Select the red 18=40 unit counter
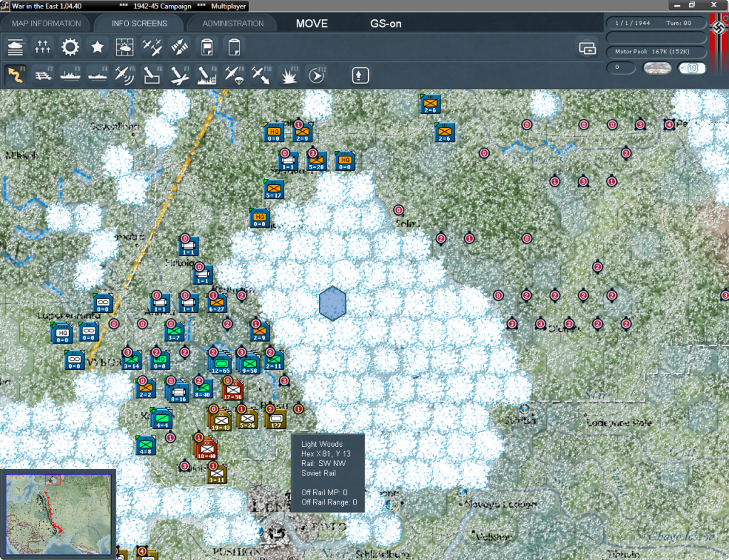The image size is (729, 560). click(206, 450)
